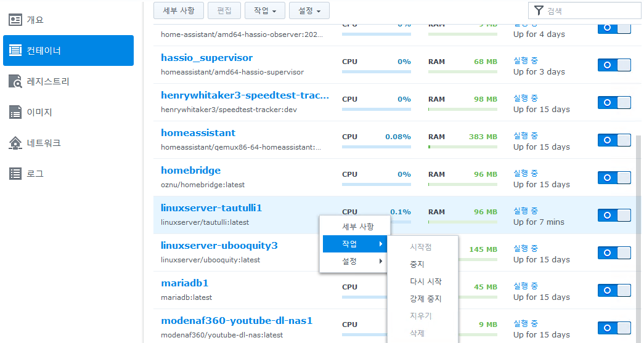Image resolution: width=644 pixels, height=343 pixels.
Task: Switch off the mariadb1 container
Action: 614,291
